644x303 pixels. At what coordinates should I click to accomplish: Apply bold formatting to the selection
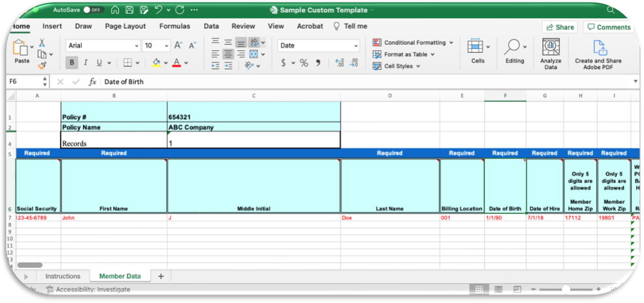coord(71,62)
